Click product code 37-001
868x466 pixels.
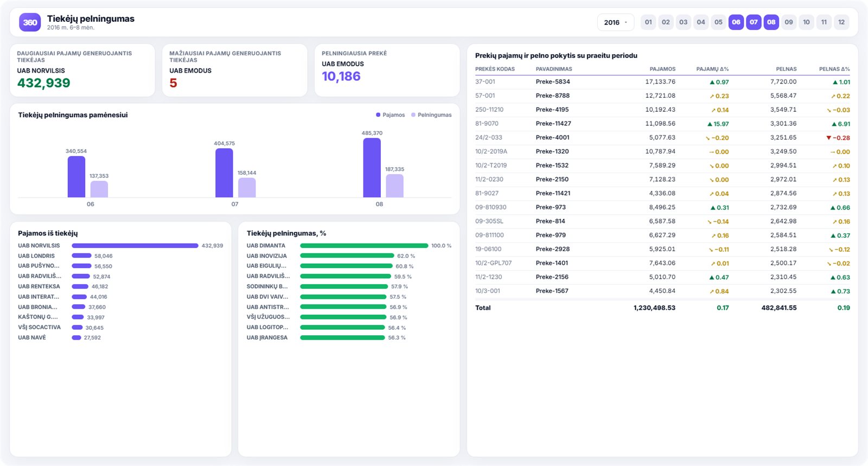click(485, 82)
